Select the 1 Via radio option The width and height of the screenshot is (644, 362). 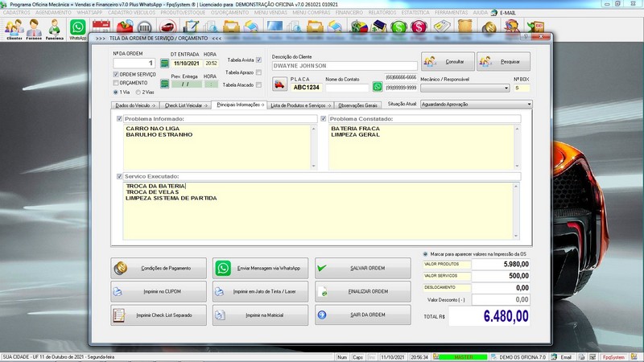(x=116, y=92)
